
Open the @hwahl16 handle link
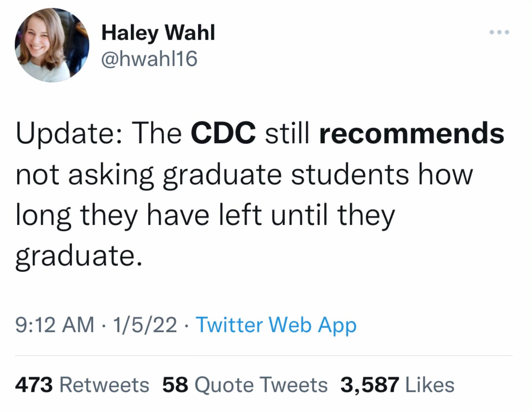[149, 59]
